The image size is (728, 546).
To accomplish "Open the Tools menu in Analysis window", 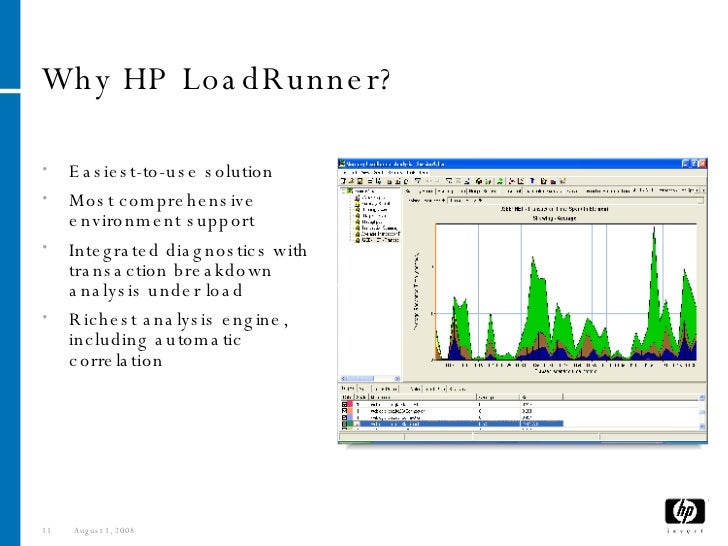I will (x=410, y=173).
